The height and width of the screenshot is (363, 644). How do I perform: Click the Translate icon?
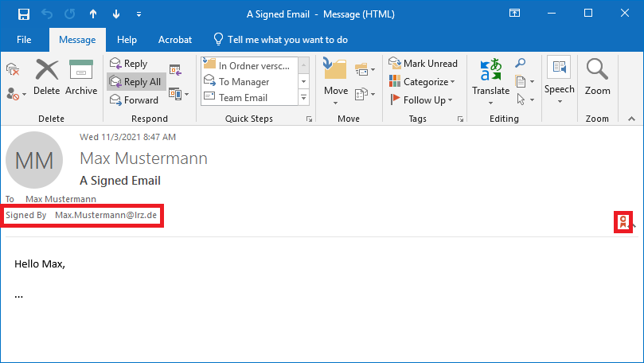tap(490, 77)
